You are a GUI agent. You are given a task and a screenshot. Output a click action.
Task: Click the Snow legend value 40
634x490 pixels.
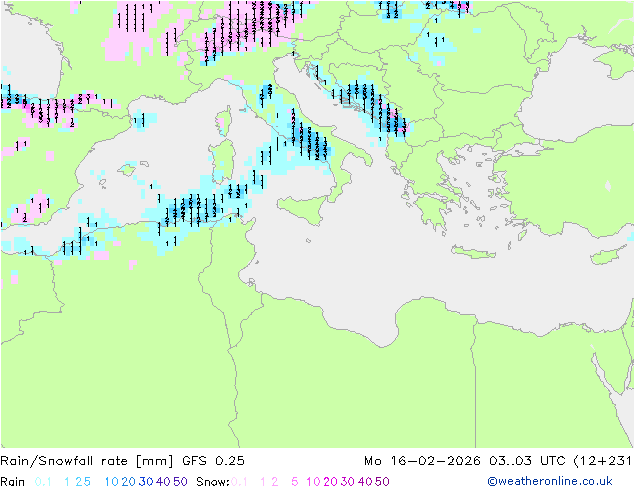(x=365, y=482)
